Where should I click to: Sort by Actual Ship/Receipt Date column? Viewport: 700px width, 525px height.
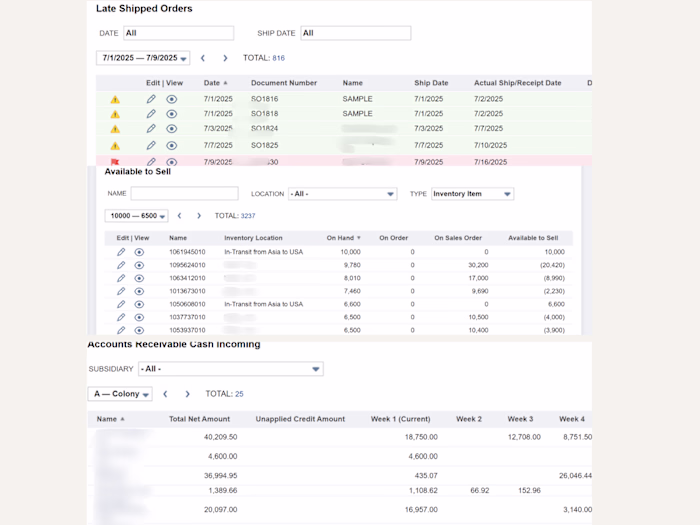tap(518, 83)
